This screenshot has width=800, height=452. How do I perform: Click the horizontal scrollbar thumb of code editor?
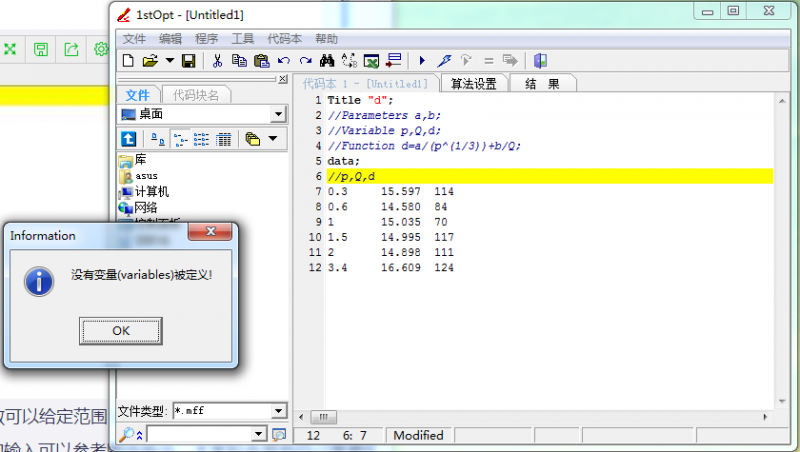(x=323, y=417)
